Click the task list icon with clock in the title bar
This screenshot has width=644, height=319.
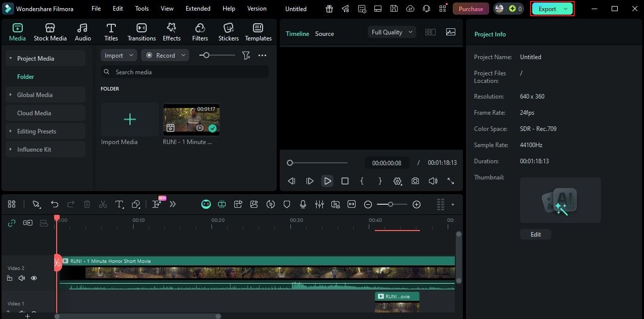click(x=362, y=9)
